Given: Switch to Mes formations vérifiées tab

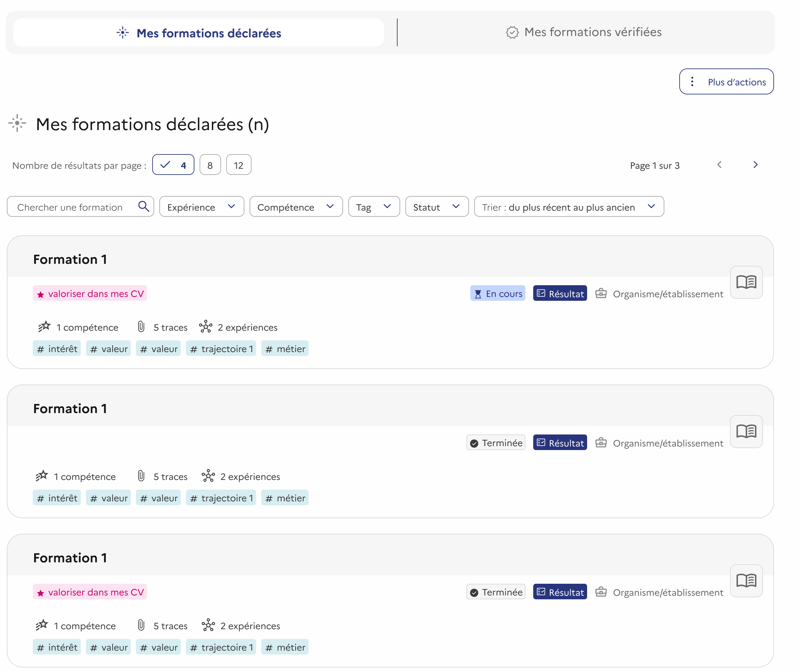Looking at the screenshot, I should tap(584, 32).
